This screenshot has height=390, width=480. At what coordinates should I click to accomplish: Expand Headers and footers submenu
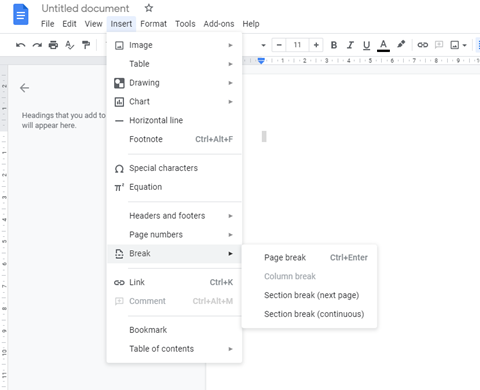pyautogui.click(x=174, y=216)
